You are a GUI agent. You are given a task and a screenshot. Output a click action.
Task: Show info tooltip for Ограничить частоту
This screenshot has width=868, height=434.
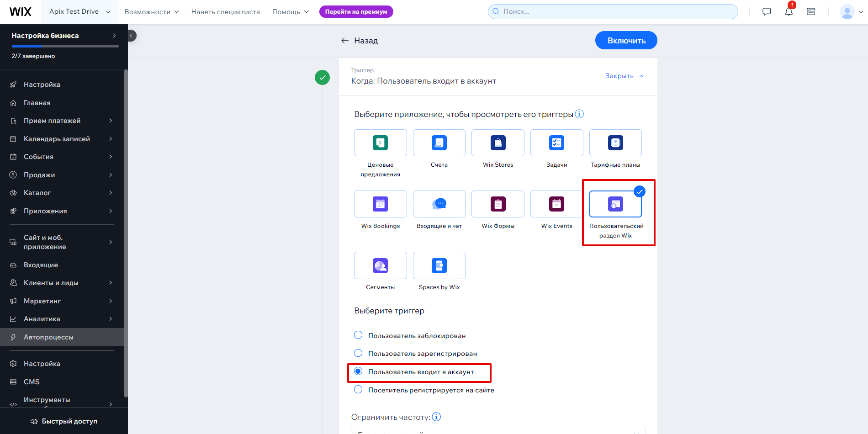(436, 417)
